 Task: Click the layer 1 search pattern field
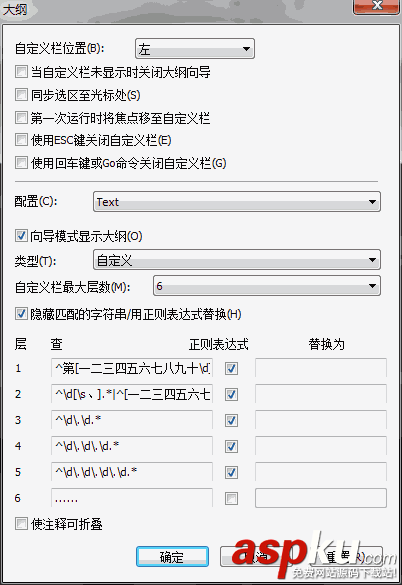tap(132, 368)
